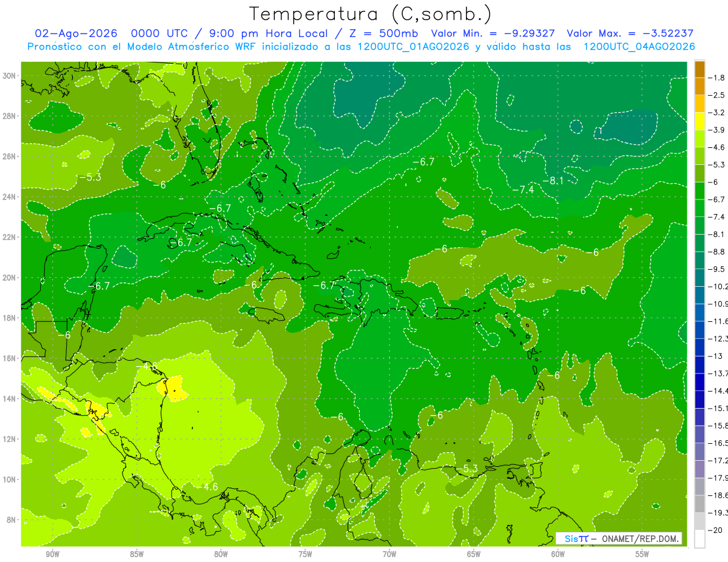Click the '26N' latitude axis label
728x562 pixels.
9,156
